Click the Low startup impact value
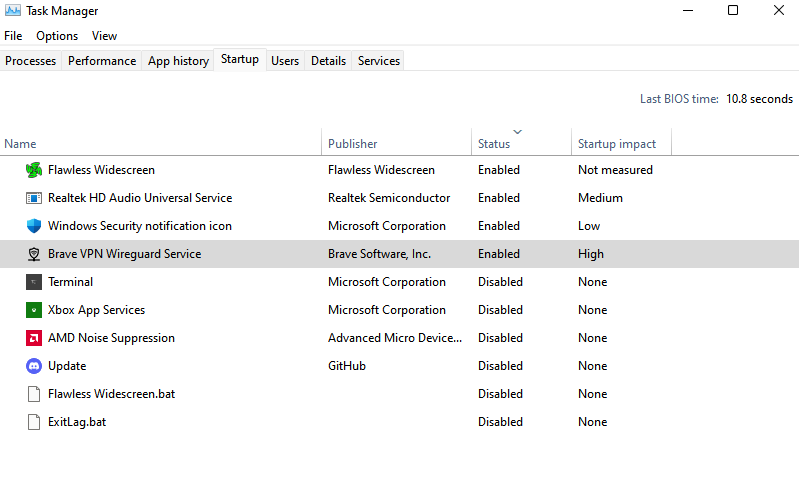 [589, 226]
